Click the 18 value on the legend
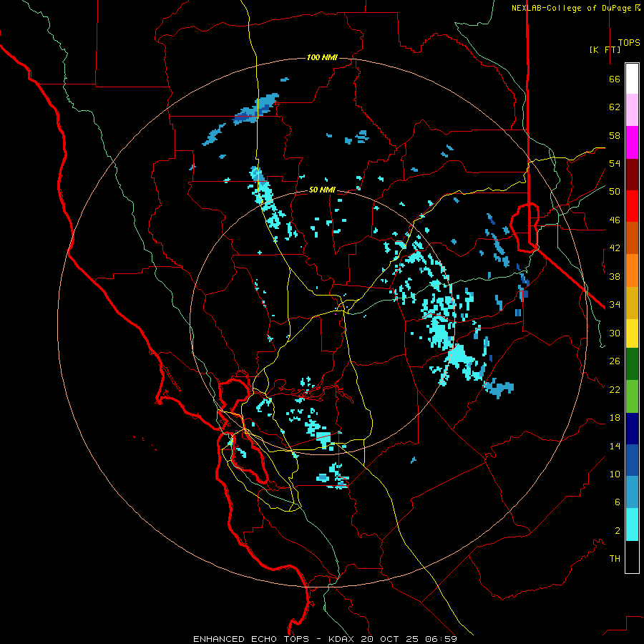Screen dimensions: 644x644 pos(615,418)
